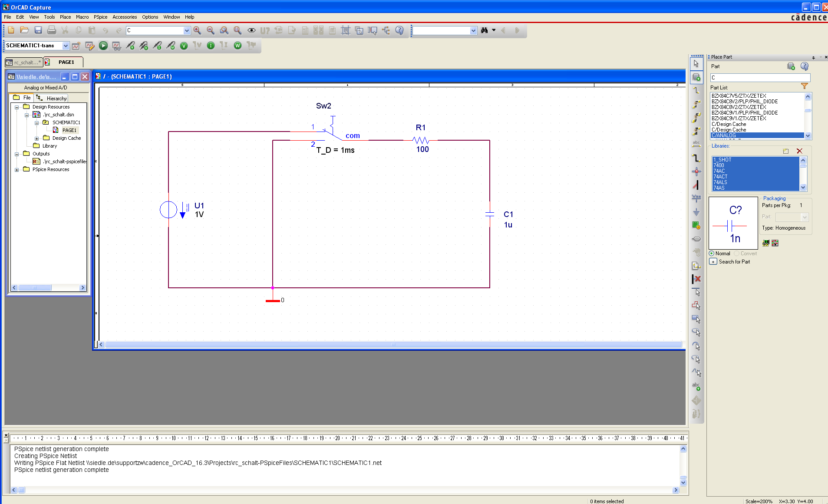828x504 pixels.
Task: Open the search box dropdown arrow
Action: [473, 30]
